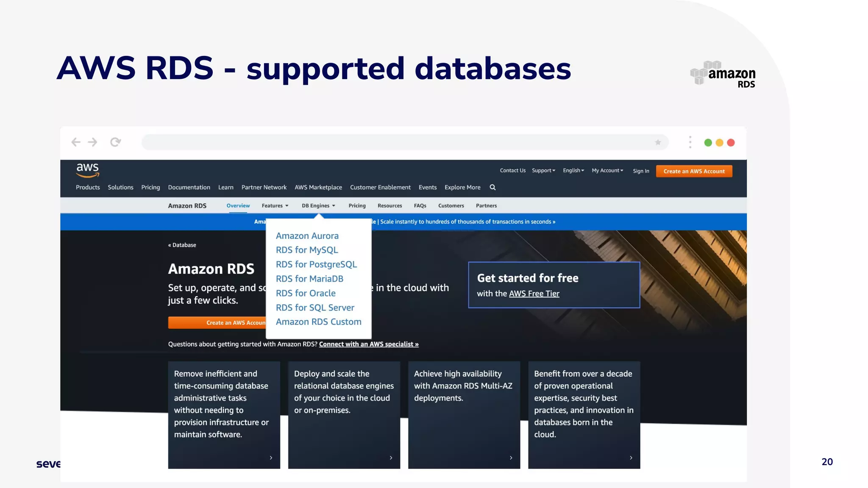Screen dimensions: 868x488
Task: Switch to the Partners tab
Action: point(486,206)
